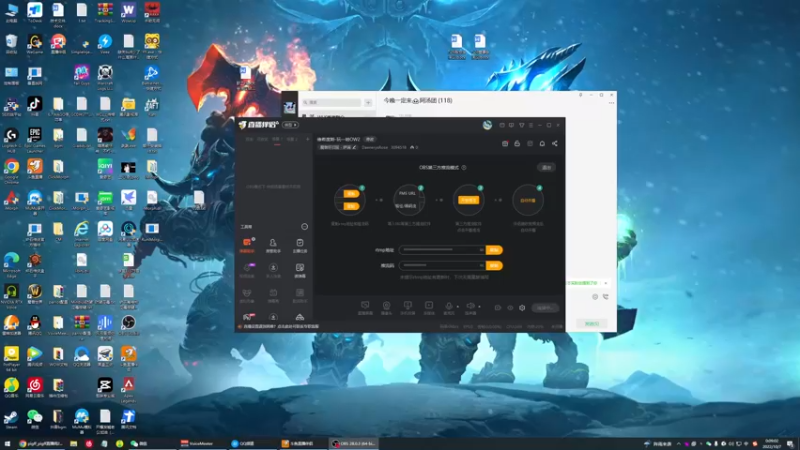Viewport: 800px width, 450px height.
Task: Open the download-arrow tool in toolbox second row
Action: tap(273, 270)
